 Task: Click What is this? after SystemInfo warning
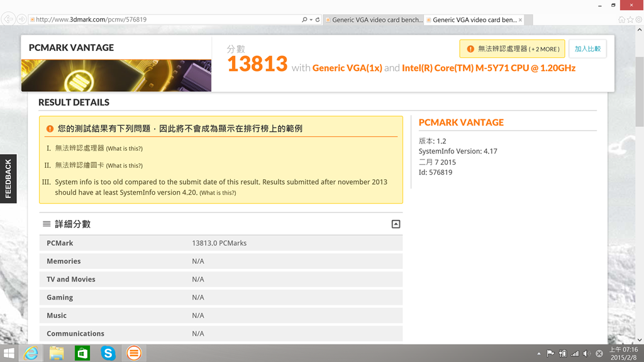click(218, 193)
